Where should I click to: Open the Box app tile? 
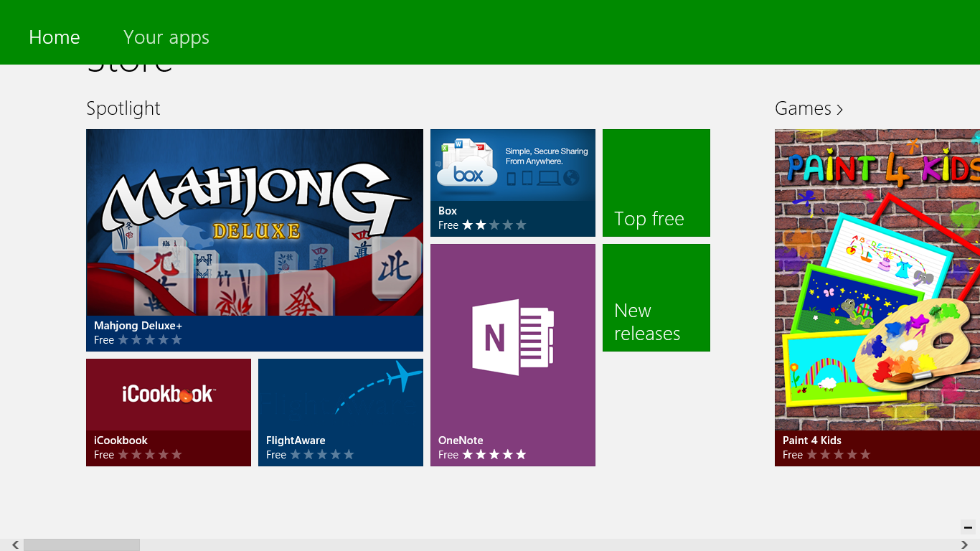point(513,183)
